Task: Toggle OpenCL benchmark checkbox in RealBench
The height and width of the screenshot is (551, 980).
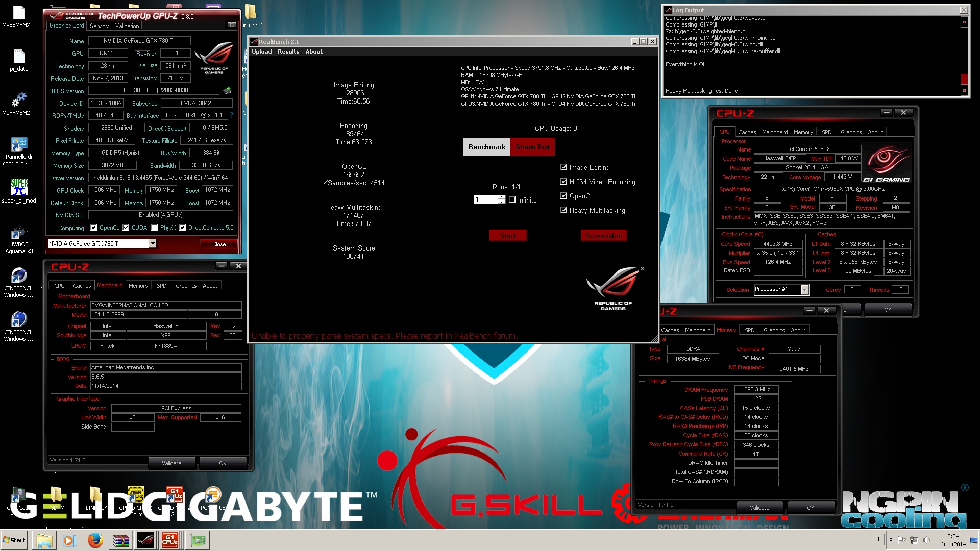Action: point(563,196)
